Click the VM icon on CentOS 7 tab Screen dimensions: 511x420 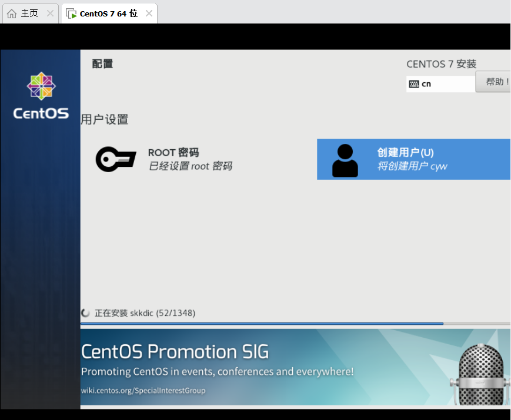(71, 14)
